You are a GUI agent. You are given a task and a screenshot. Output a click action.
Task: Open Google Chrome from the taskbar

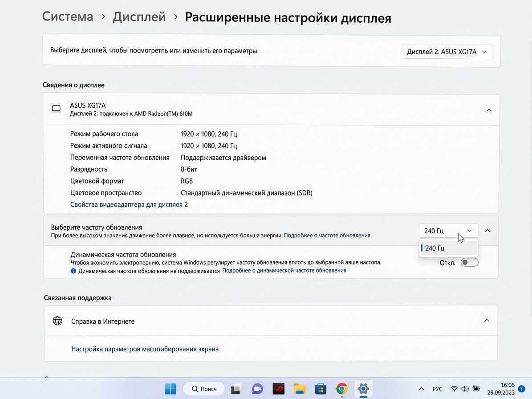coord(341,389)
